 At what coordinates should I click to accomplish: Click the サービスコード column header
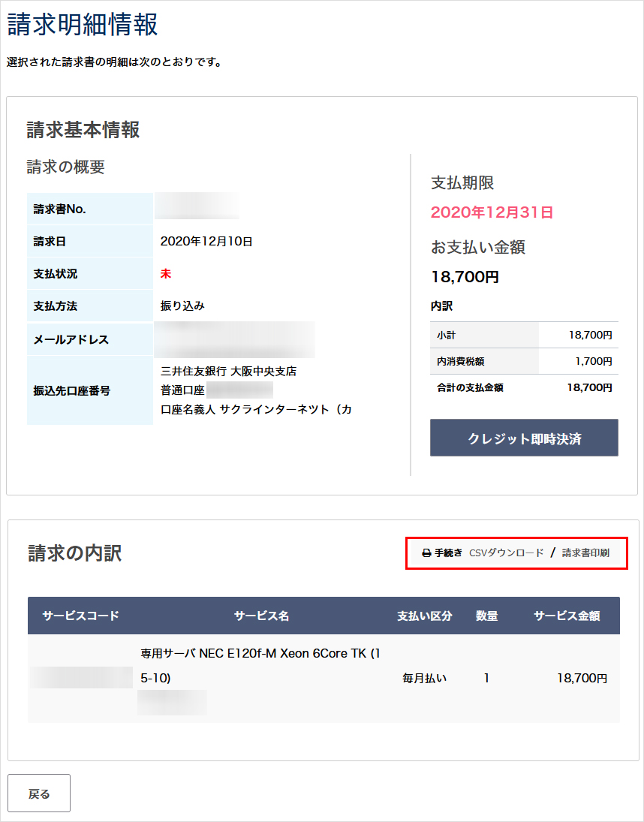(x=81, y=616)
